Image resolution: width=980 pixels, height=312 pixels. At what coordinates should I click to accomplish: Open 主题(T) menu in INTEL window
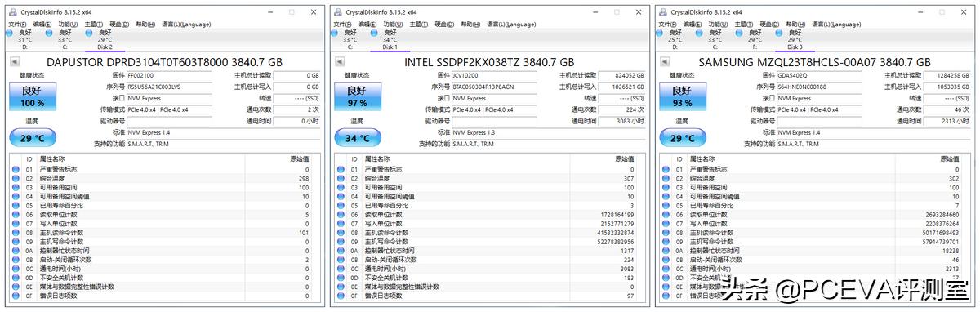419,24
